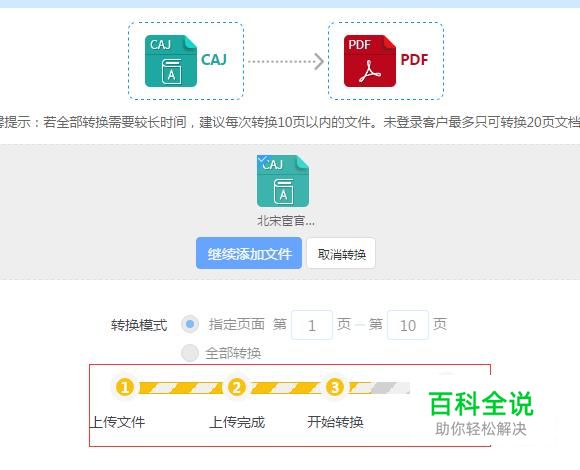
Task: Click the 继续添加文件 button
Action: (249, 253)
